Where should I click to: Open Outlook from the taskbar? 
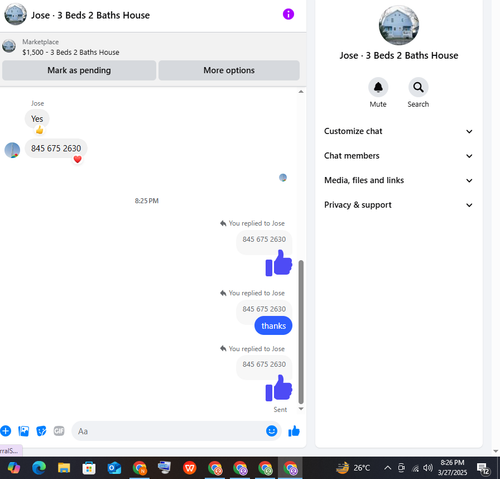pyautogui.click(x=114, y=468)
